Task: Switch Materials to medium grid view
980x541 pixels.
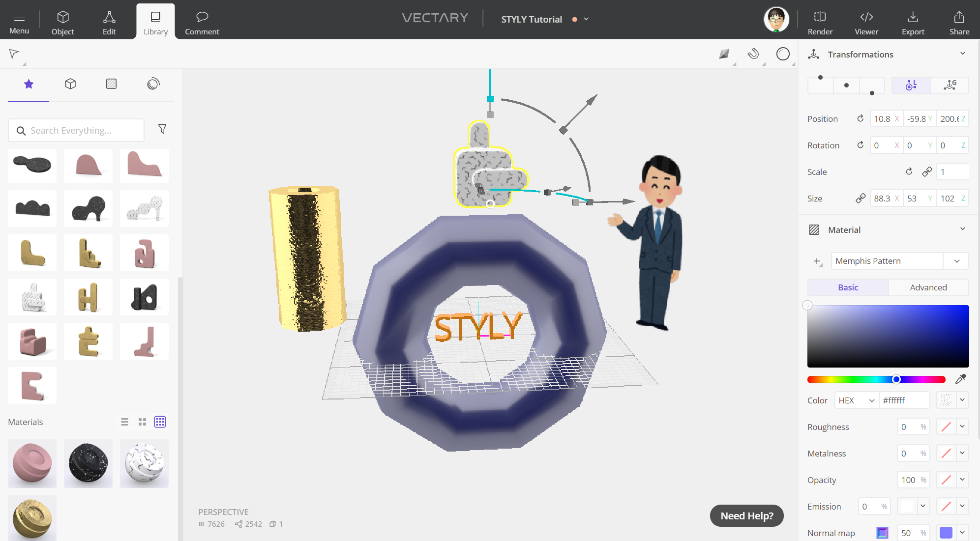Action: (143, 422)
